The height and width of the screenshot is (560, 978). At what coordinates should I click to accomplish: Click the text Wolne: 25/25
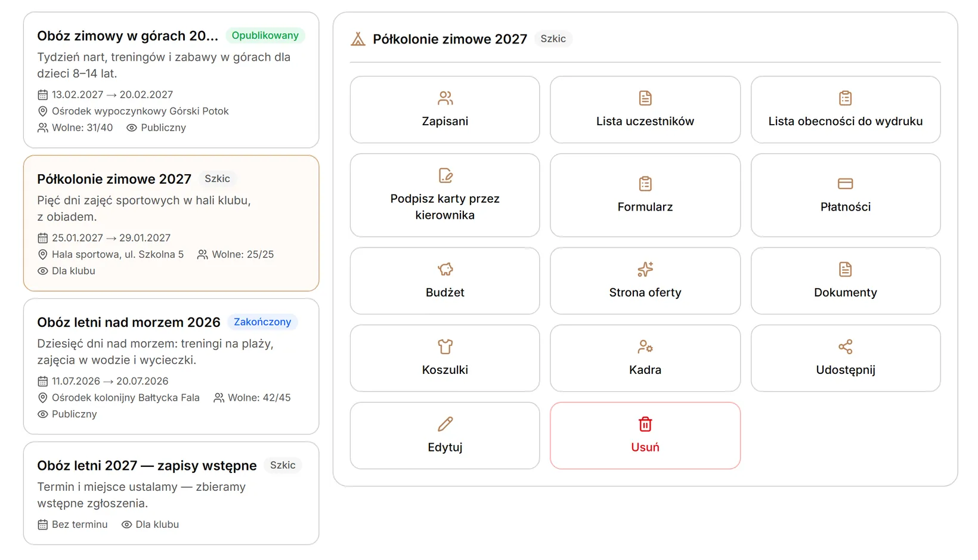click(243, 255)
